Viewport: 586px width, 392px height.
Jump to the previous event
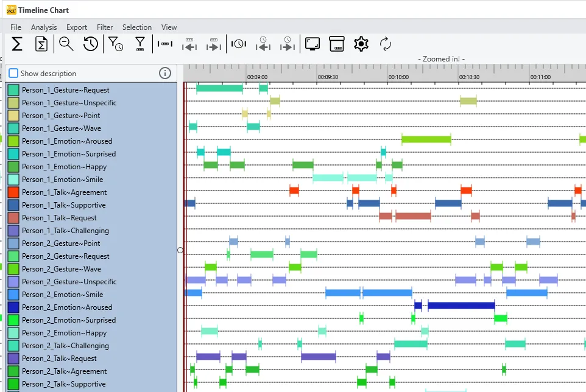click(189, 44)
